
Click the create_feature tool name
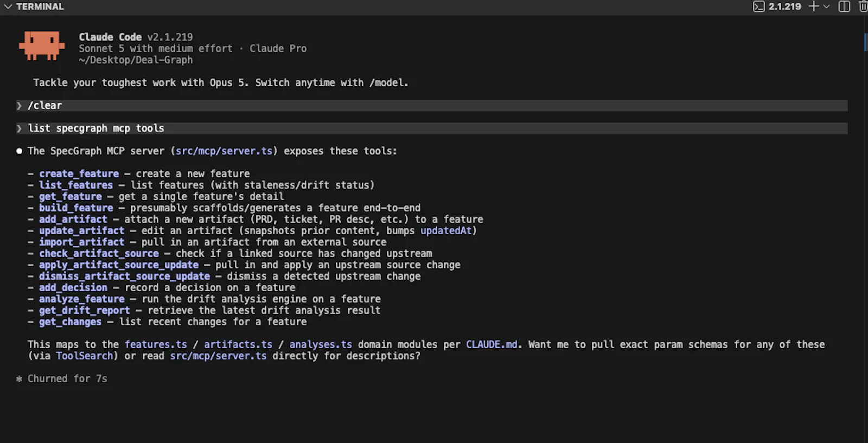tap(79, 174)
